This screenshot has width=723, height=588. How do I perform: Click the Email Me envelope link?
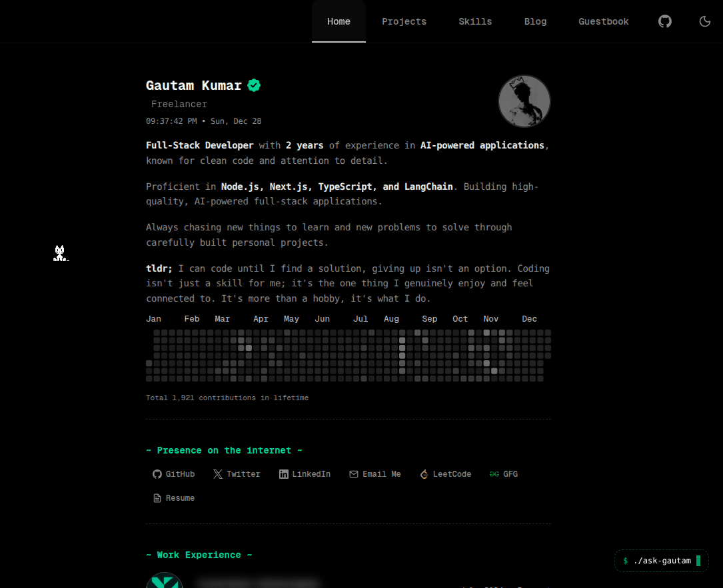(x=375, y=474)
